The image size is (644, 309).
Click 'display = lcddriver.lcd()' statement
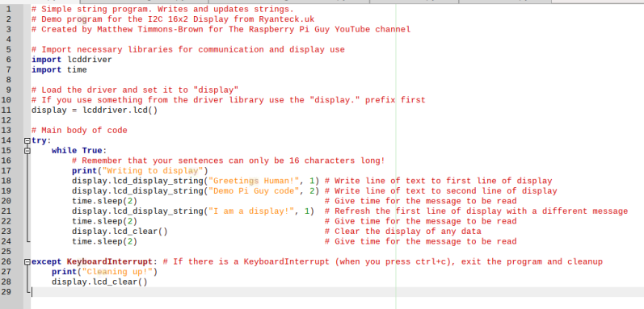[x=95, y=111]
